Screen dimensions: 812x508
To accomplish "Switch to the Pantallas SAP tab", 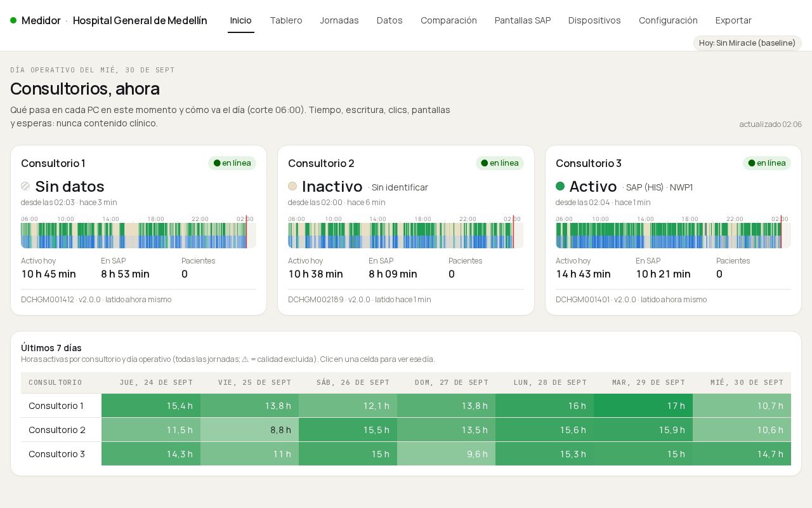I will pos(523,20).
